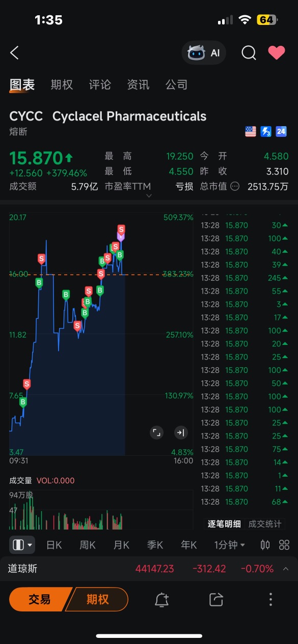Tap the 成交量 VOL label
Viewport: 298px width, 644px height.
[x=42, y=481]
